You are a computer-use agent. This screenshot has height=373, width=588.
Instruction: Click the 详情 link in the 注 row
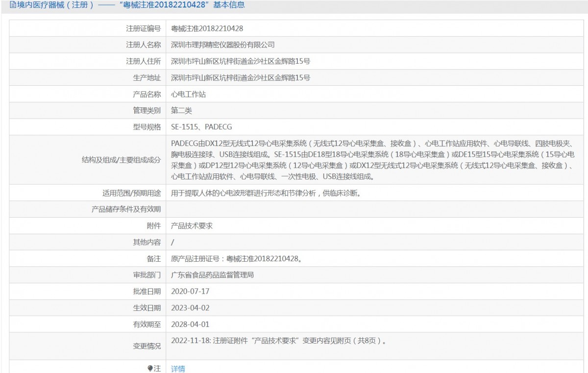pyautogui.click(x=178, y=369)
